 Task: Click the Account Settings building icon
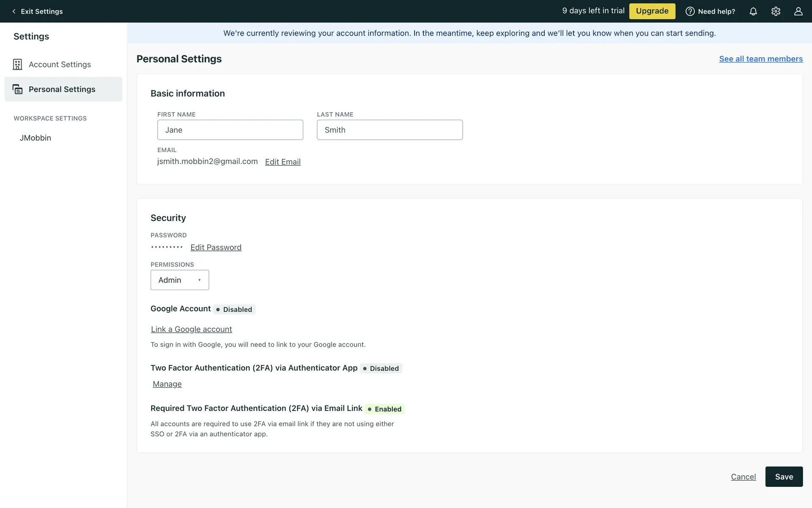tap(17, 64)
